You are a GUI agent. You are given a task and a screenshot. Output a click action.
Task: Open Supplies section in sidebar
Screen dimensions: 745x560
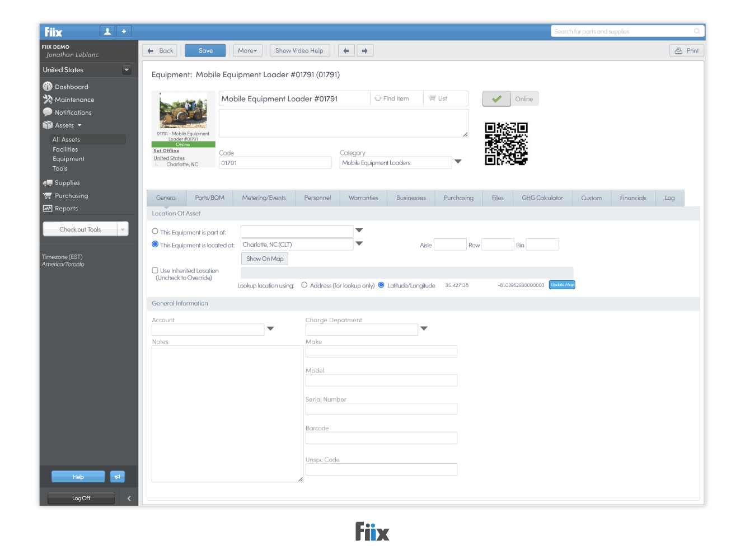click(62, 183)
